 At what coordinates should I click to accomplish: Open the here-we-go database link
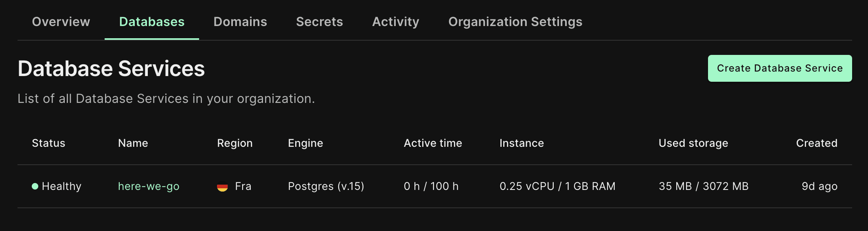pos(149,186)
